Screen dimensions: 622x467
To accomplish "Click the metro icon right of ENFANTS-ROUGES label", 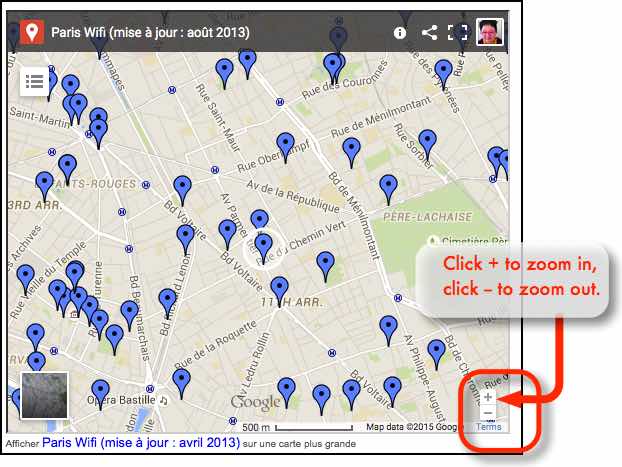I will point(146,185).
